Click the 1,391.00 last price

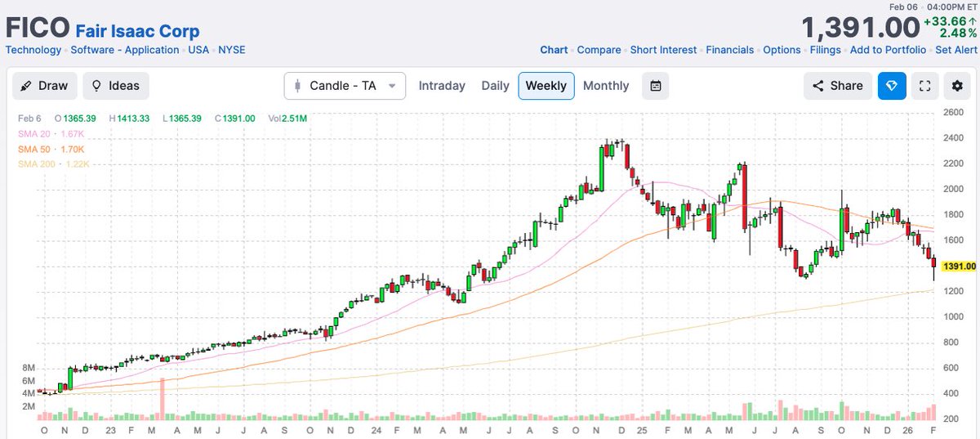coord(861,29)
